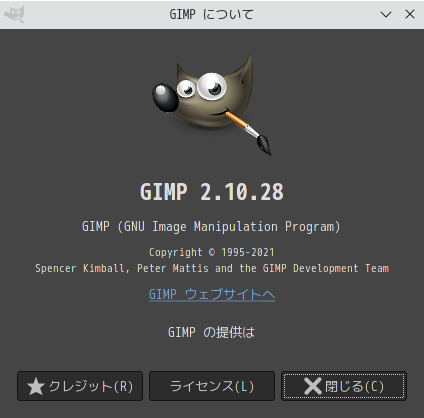Follow the GIMP ウェブサイトへ link

pyautogui.click(x=212, y=294)
